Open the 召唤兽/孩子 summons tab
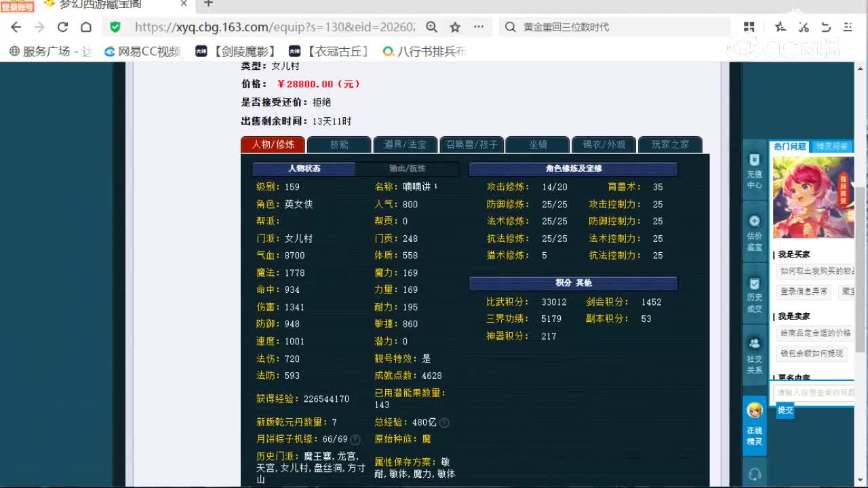 click(472, 144)
